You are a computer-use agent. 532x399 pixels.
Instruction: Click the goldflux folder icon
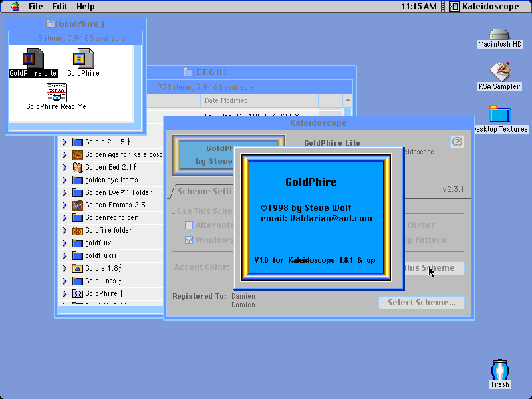(78, 243)
